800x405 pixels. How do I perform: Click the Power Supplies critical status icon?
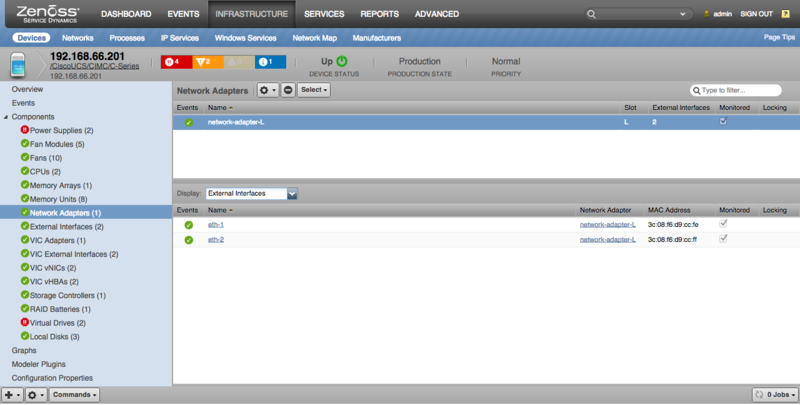click(24, 130)
